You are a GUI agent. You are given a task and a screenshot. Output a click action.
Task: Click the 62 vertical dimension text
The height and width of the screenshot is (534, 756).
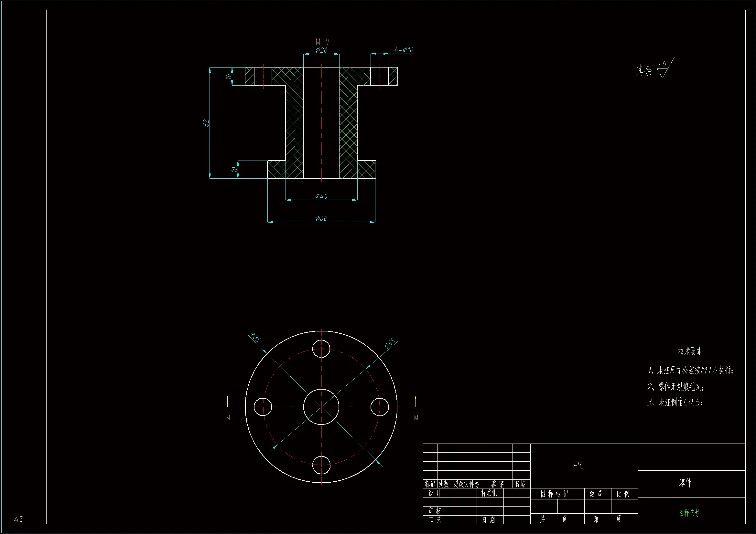(206, 123)
